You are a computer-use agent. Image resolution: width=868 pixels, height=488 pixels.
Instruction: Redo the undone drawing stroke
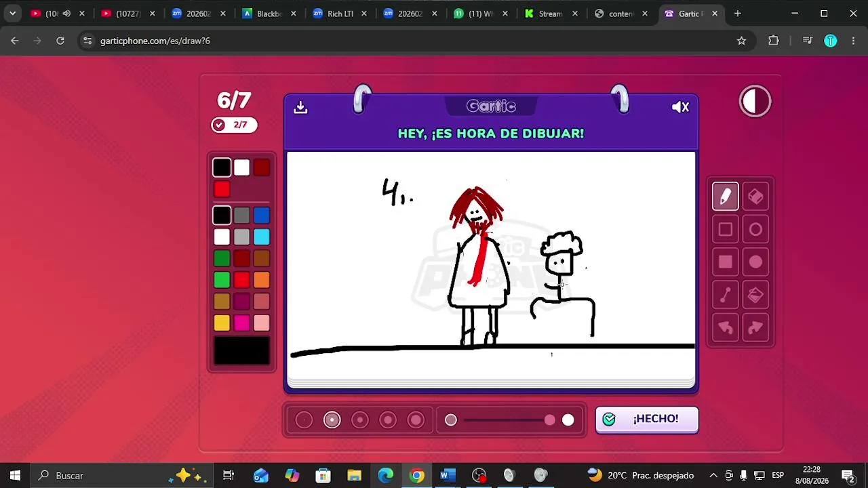(755, 328)
